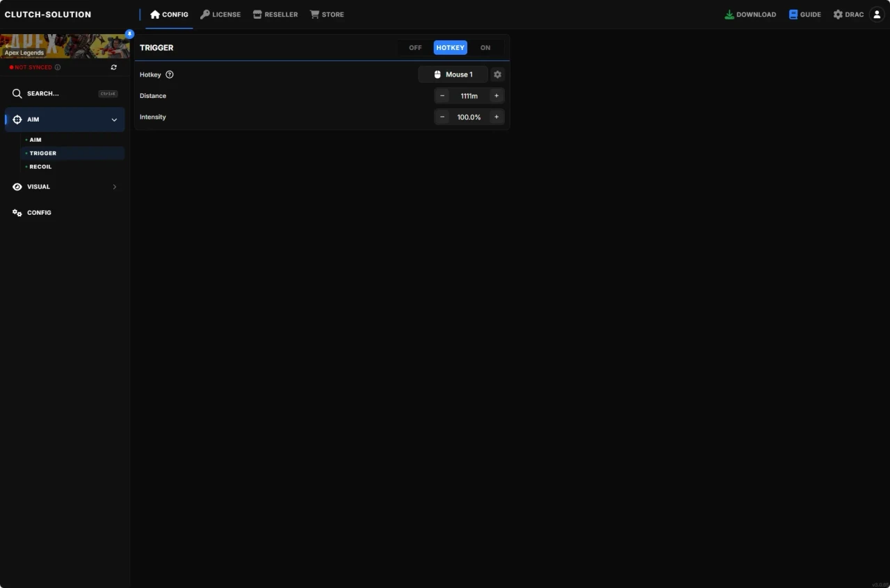Click the Hotkey question mark help icon

(x=170, y=74)
